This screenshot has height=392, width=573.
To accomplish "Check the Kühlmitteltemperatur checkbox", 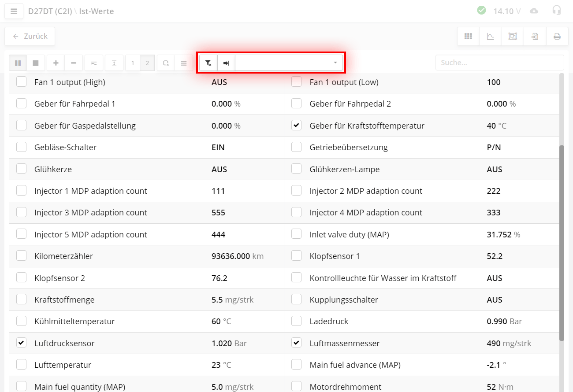I will (x=21, y=321).
